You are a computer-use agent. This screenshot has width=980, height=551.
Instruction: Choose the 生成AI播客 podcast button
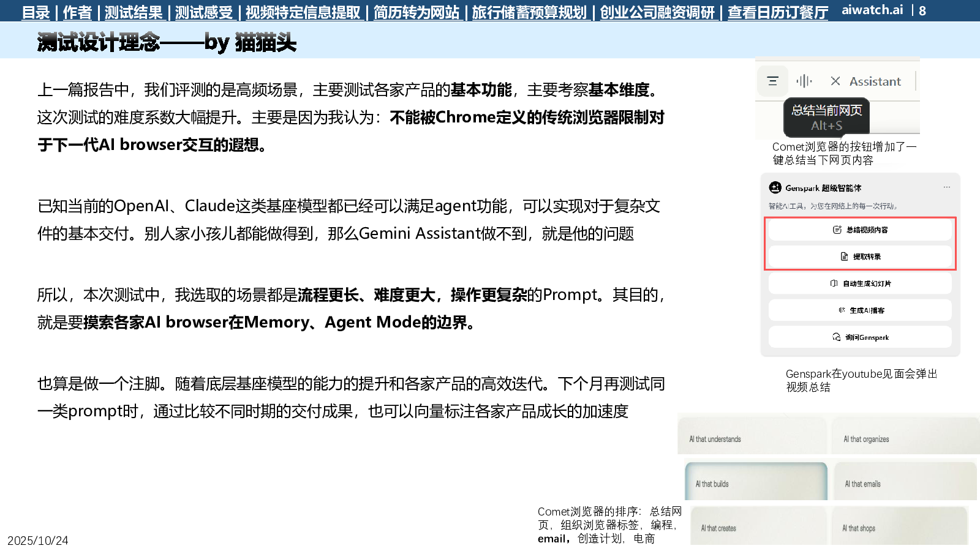pos(860,310)
